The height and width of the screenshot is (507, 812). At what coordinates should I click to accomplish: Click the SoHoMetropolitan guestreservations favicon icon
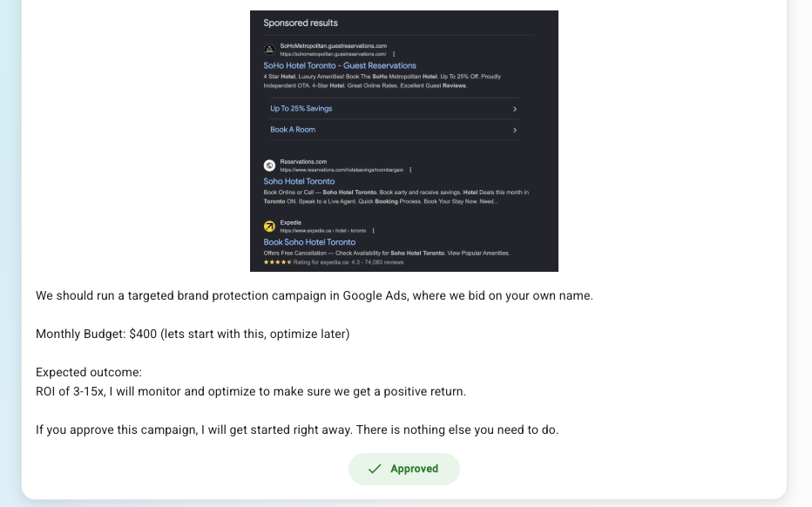(269, 50)
